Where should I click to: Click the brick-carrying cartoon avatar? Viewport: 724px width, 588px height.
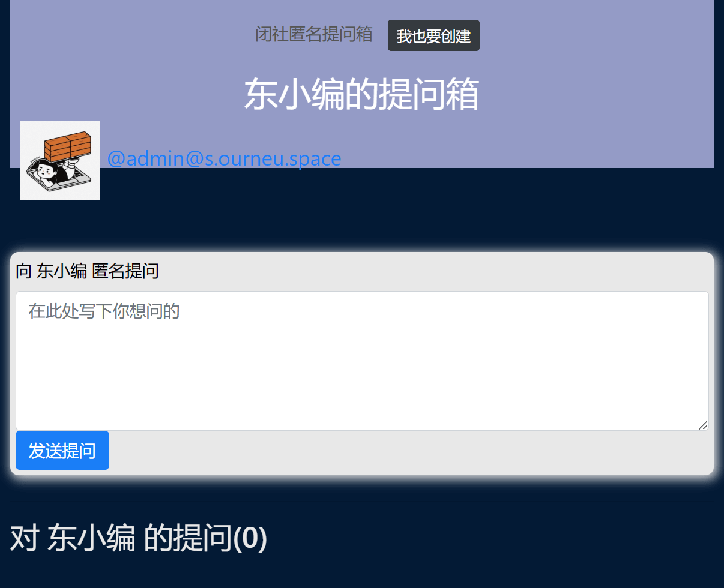tap(60, 160)
